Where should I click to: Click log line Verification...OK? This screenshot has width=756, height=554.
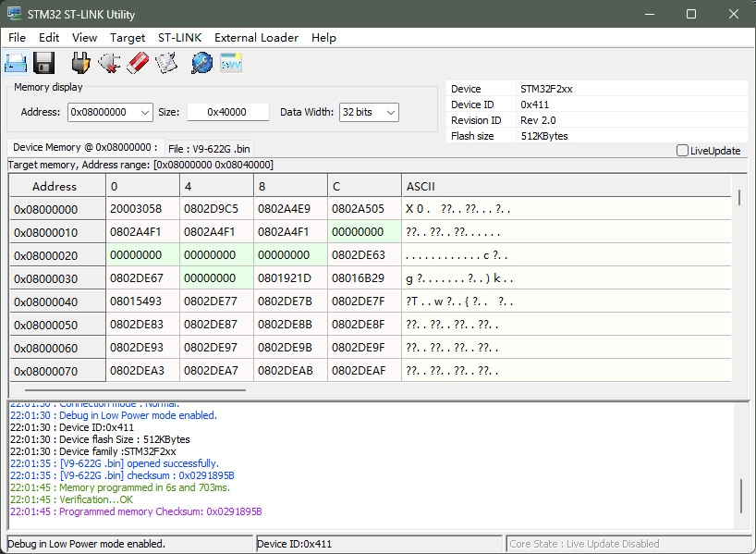(71, 499)
